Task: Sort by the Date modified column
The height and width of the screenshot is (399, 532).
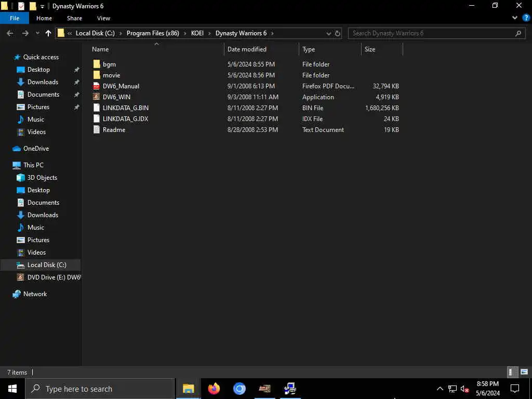Action: [247, 49]
